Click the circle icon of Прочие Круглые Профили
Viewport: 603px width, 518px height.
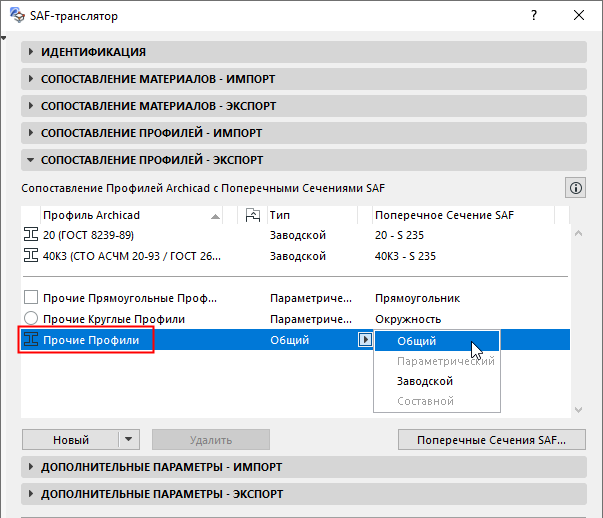pyautogui.click(x=31, y=318)
